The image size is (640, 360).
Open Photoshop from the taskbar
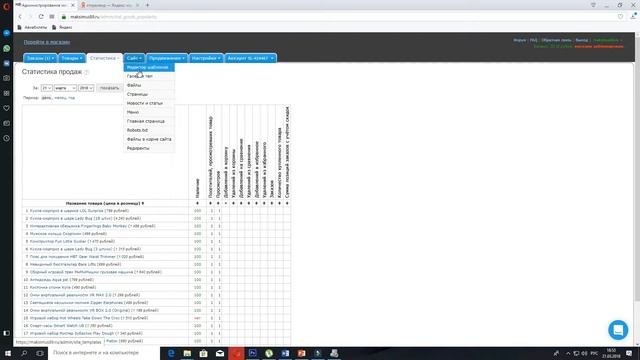(253, 353)
